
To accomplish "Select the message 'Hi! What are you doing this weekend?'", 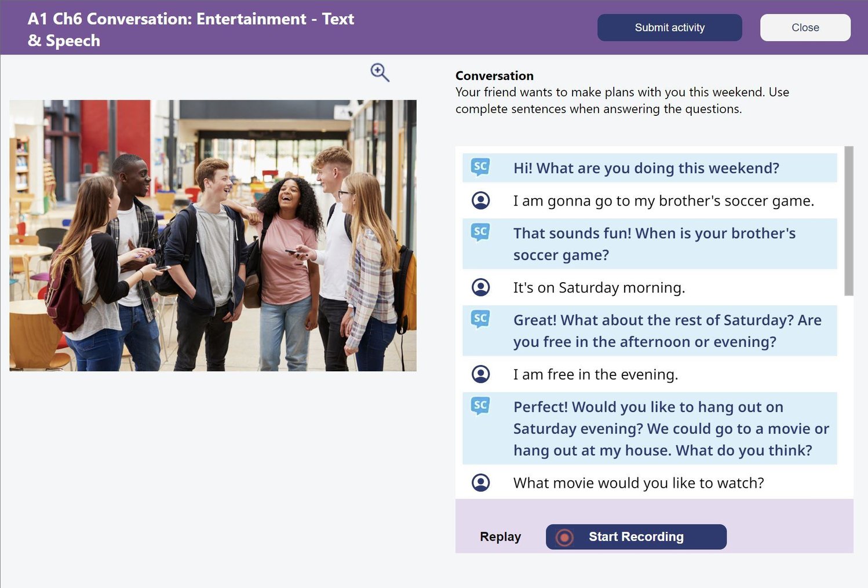I will (646, 168).
